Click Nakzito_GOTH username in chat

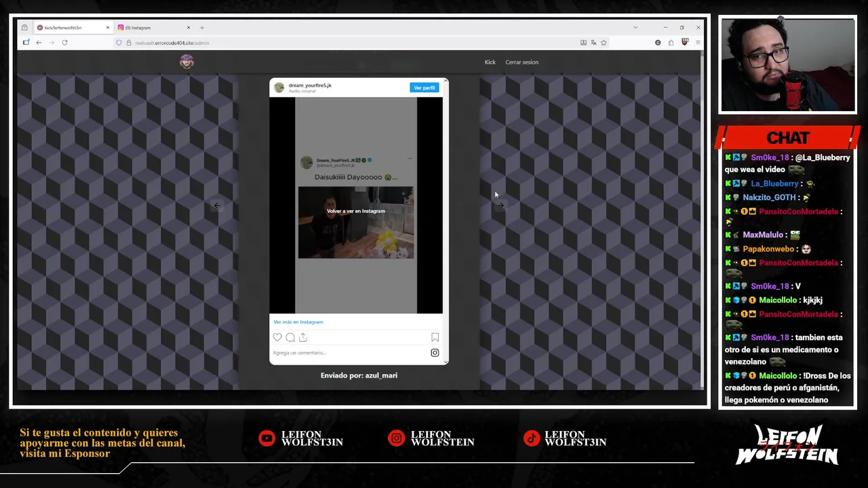point(769,197)
